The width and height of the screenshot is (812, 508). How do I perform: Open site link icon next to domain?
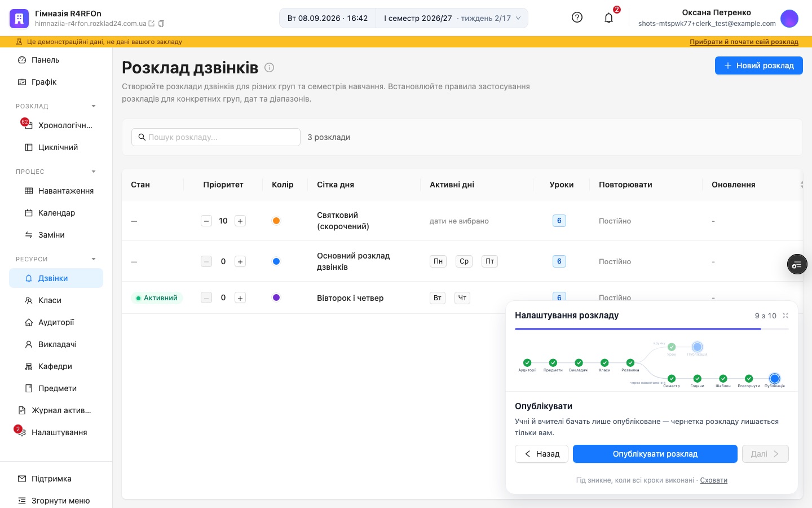(151, 24)
